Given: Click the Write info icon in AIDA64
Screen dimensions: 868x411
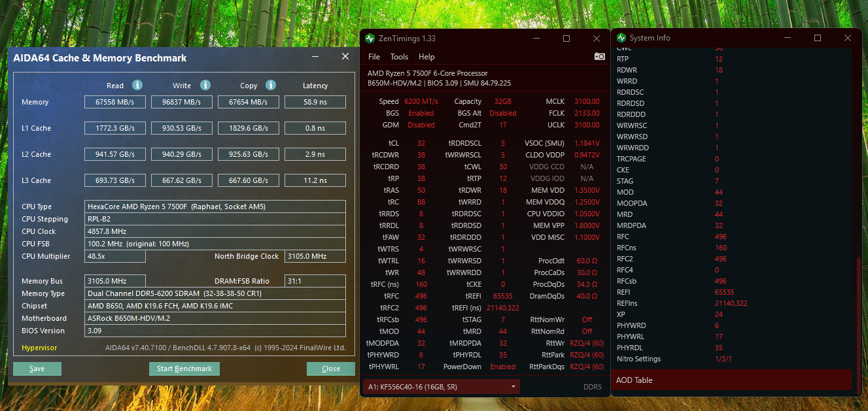Looking at the screenshot, I should pyautogui.click(x=205, y=85).
